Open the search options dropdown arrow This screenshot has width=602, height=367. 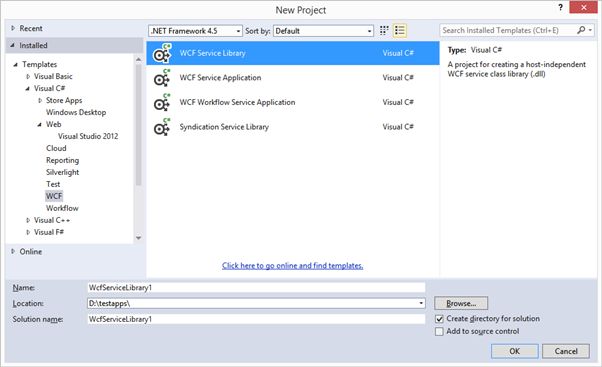point(590,30)
